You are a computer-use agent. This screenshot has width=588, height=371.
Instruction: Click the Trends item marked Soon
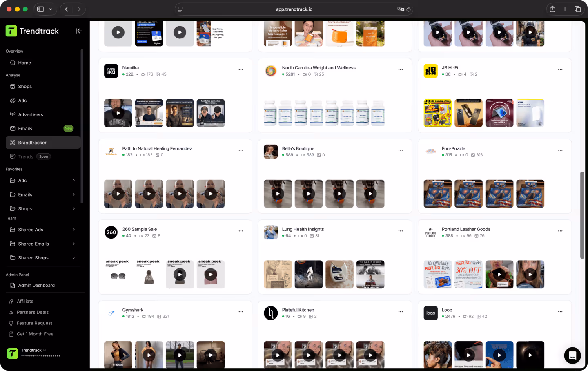[26, 156]
